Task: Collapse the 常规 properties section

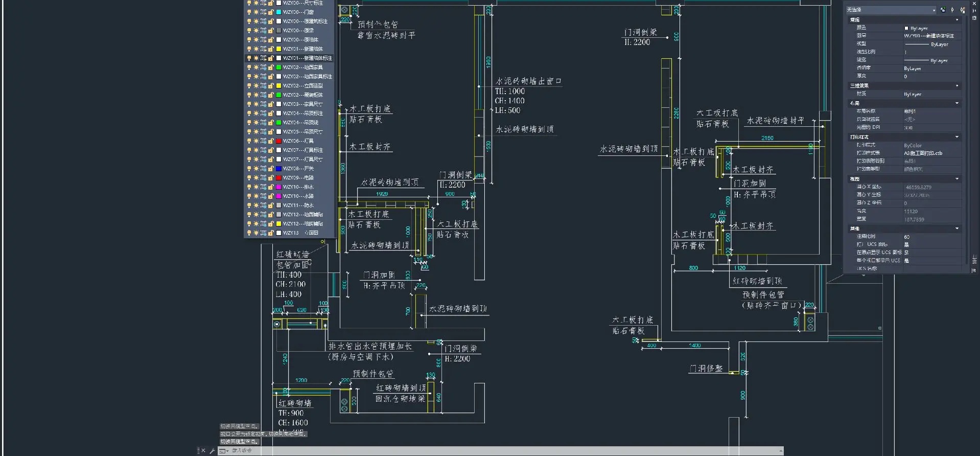Action: pyautogui.click(x=957, y=20)
